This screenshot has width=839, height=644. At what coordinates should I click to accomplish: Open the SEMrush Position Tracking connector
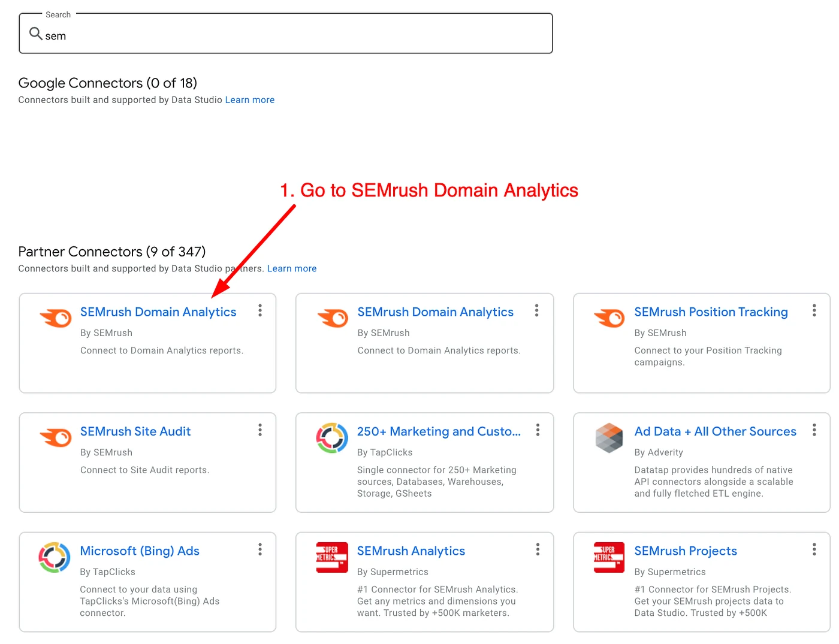coord(711,312)
